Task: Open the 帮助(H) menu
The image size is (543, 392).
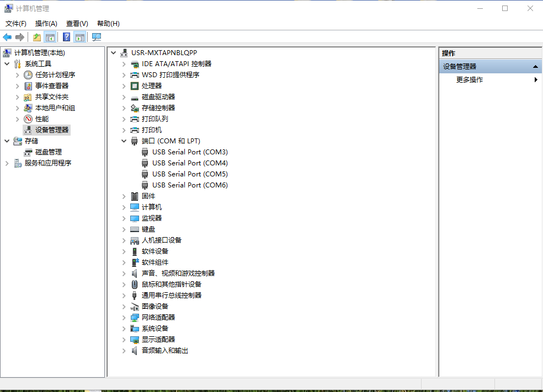Action: click(108, 23)
